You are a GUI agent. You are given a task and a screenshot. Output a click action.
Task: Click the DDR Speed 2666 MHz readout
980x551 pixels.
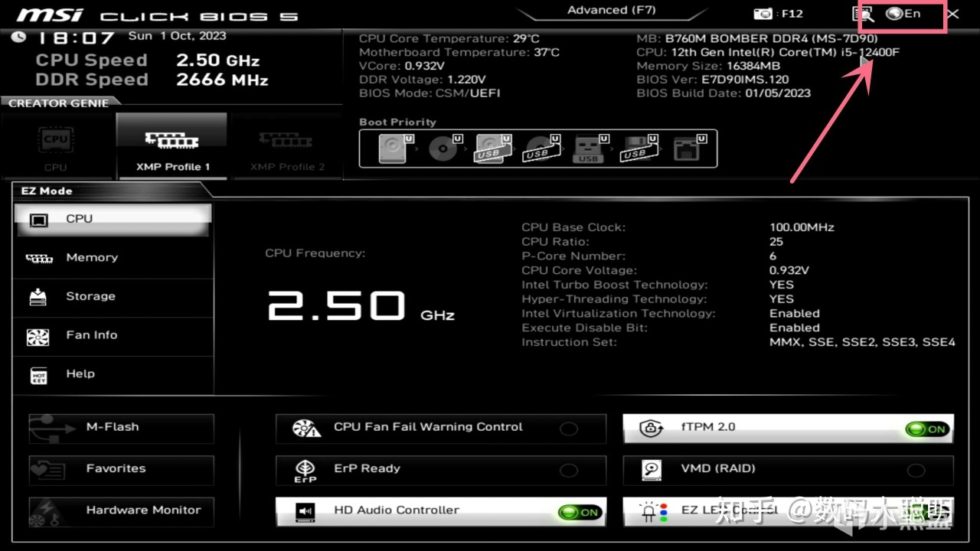pyautogui.click(x=152, y=80)
